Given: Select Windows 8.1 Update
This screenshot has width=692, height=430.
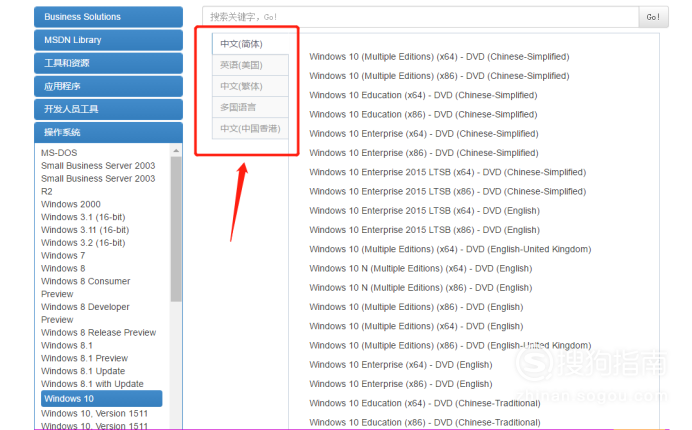Looking at the screenshot, I should (83, 371).
